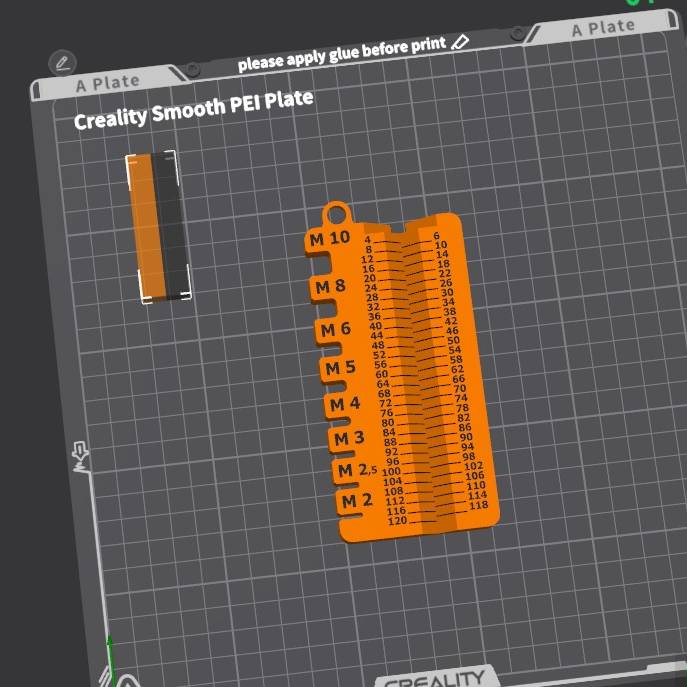The width and height of the screenshot is (687, 687).
Task: Click the 'Creality Smooth PEI Plate' label
Action: pos(194,110)
